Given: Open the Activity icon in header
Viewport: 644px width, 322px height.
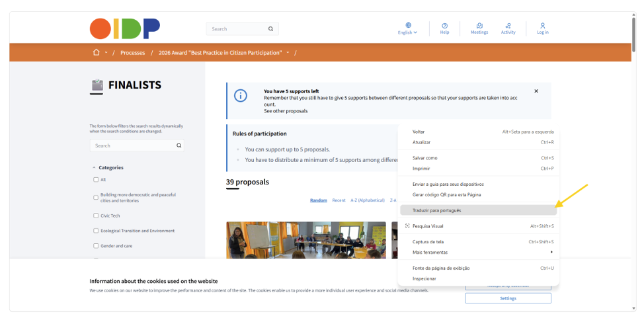Looking at the screenshot, I should (508, 26).
